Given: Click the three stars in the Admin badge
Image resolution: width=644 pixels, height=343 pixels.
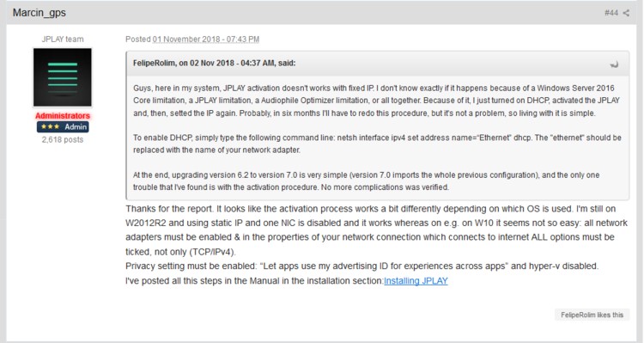Looking at the screenshot, I should click(x=50, y=126).
